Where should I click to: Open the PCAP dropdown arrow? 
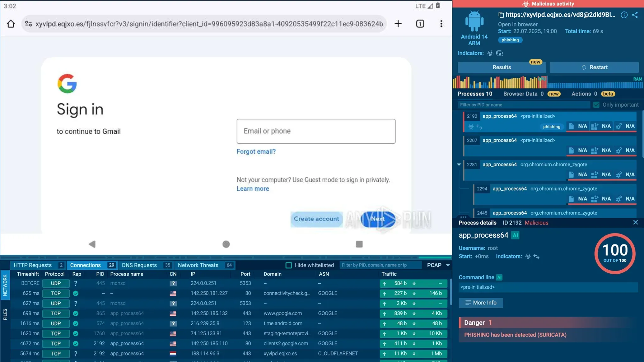pyautogui.click(x=448, y=265)
